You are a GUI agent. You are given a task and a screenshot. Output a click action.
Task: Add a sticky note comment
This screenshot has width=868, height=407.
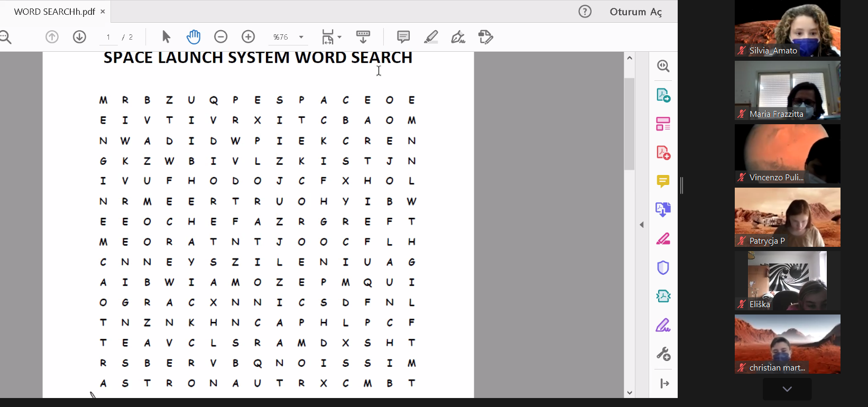[403, 37]
